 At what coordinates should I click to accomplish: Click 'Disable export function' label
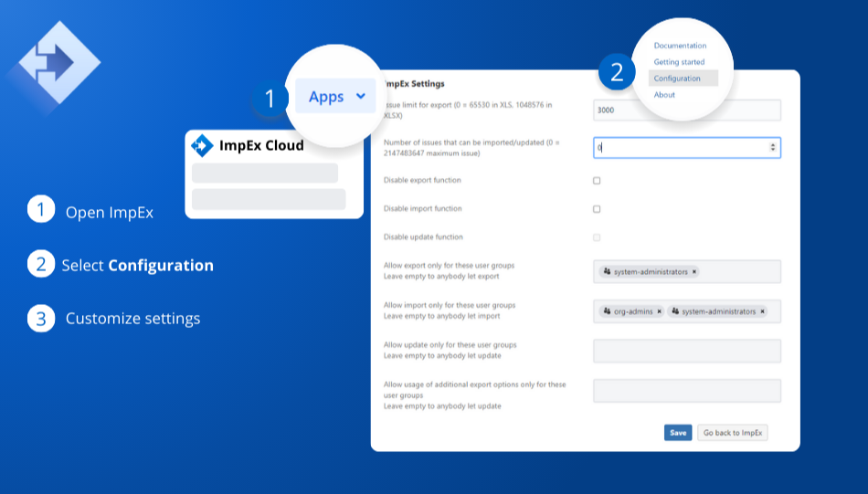point(422,180)
